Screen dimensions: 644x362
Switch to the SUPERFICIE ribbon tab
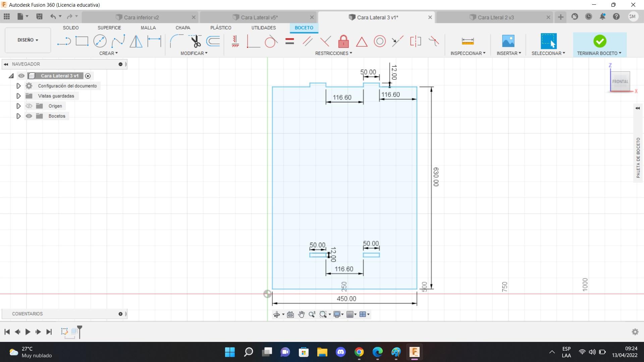point(109,28)
